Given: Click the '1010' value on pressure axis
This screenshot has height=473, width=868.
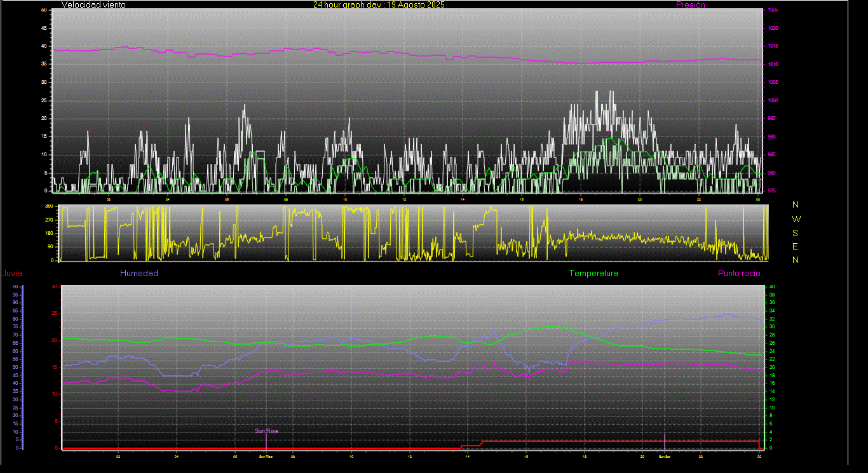Looking at the screenshot, I should pos(773,64).
